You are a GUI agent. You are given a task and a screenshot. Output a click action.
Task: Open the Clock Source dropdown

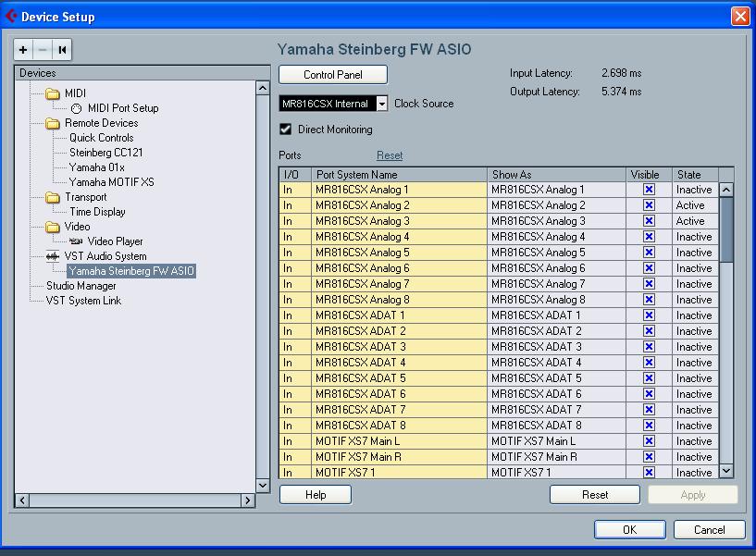pyautogui.click(x=381, y=104)
